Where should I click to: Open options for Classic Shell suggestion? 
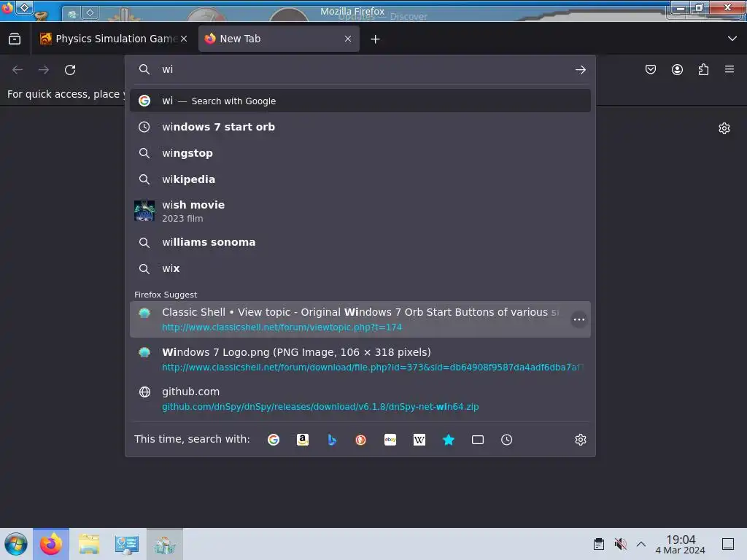pos(578,319)
